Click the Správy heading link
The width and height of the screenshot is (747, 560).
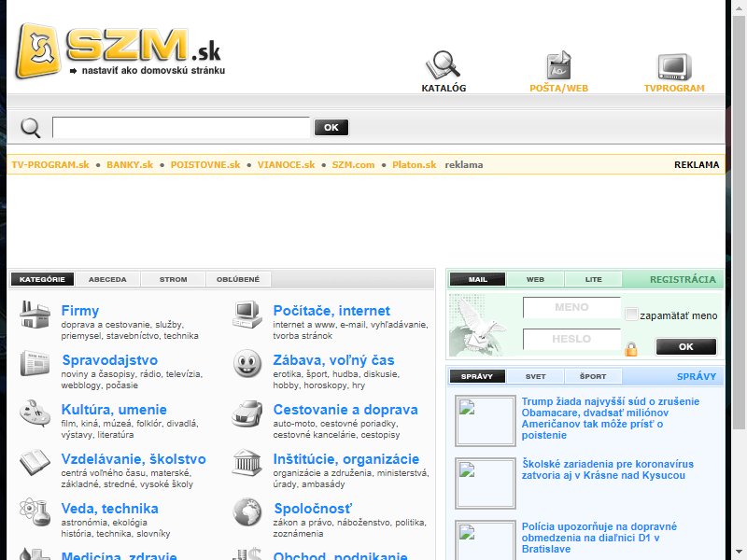(697, 377)
